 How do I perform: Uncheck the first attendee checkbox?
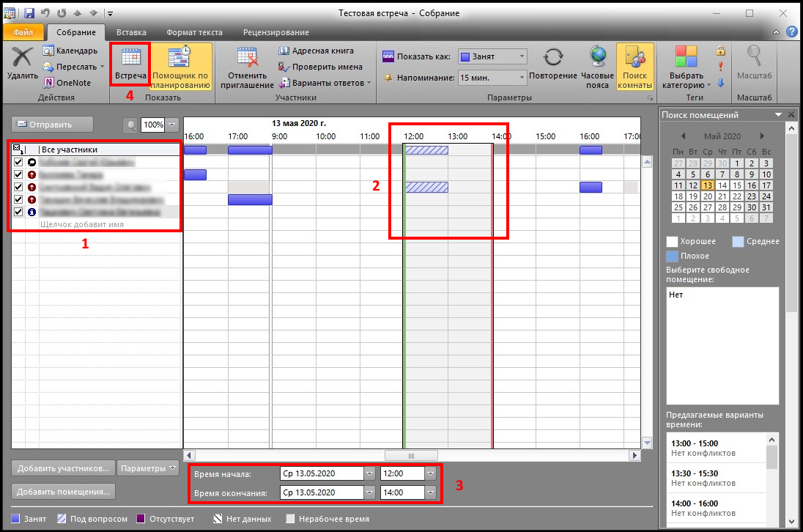pyautogui.click(x=18, y=162)
